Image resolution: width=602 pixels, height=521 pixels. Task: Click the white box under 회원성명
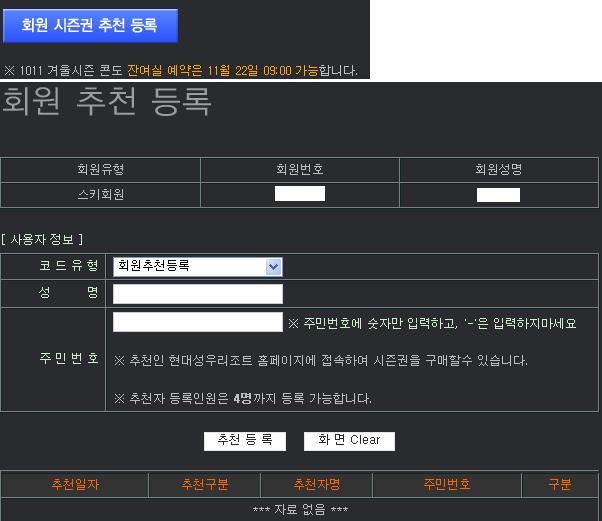498,195
